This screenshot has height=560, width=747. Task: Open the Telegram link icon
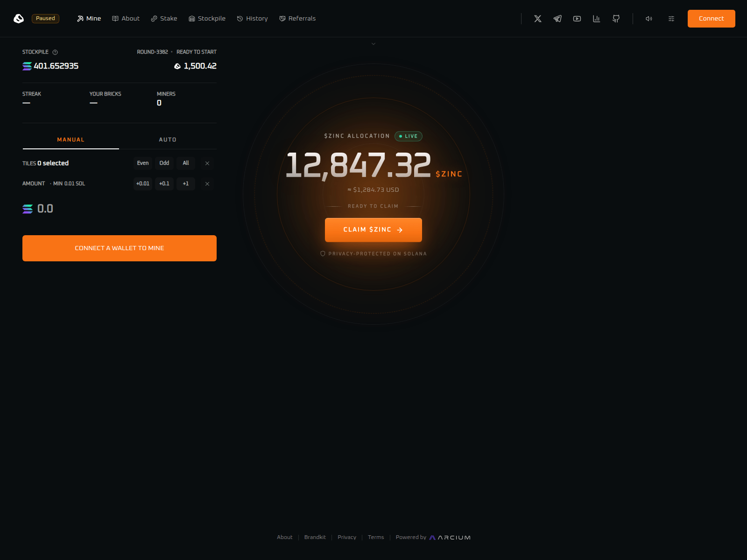557,19
